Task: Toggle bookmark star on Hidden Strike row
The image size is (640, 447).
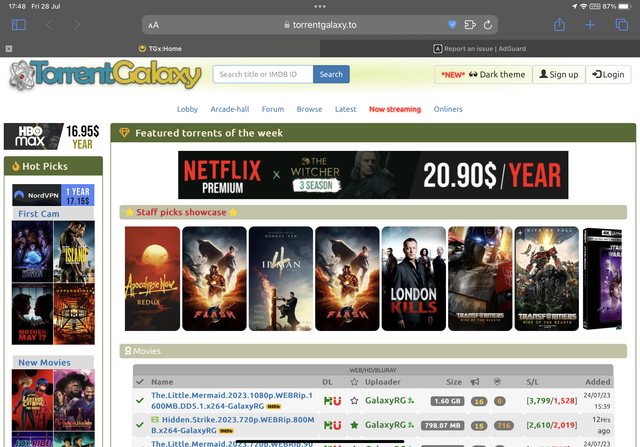Action: point(353,425)
